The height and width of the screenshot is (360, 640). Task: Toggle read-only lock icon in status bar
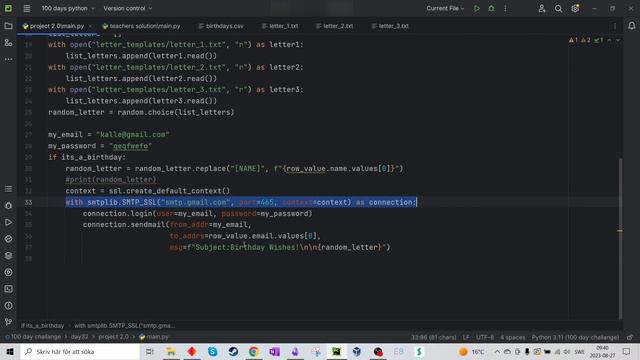(x=630, y=337)
